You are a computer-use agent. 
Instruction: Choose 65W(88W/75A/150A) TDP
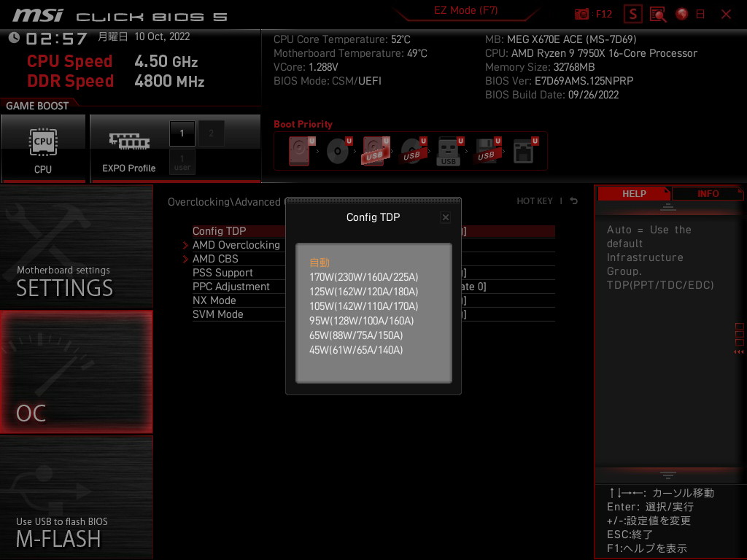pos(356,335)
